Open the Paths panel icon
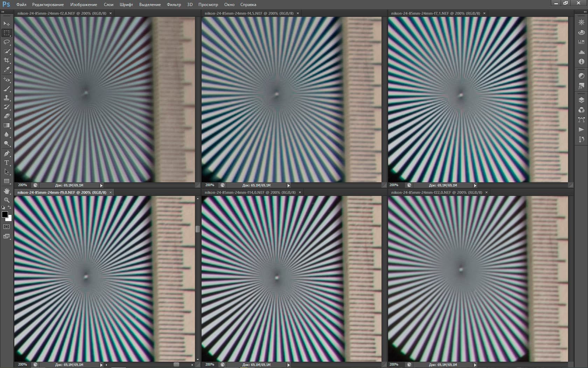Screen dimensions: 588x368 tap(581, 120)
